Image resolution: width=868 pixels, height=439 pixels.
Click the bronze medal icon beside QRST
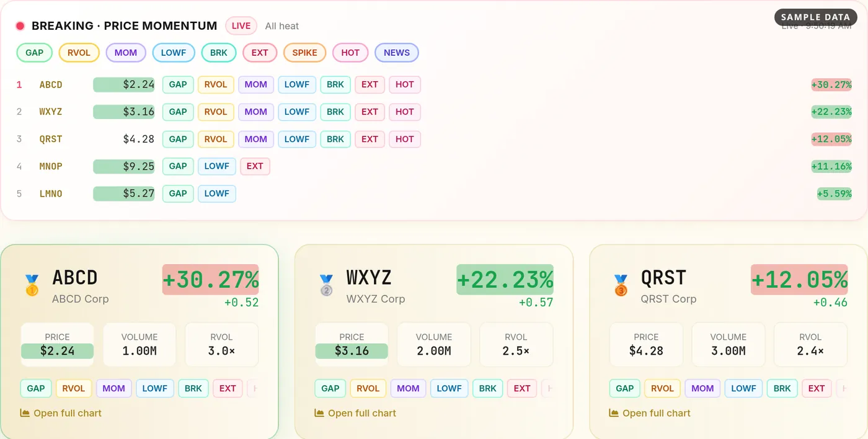pyautogui.click(x=621, y=286)
